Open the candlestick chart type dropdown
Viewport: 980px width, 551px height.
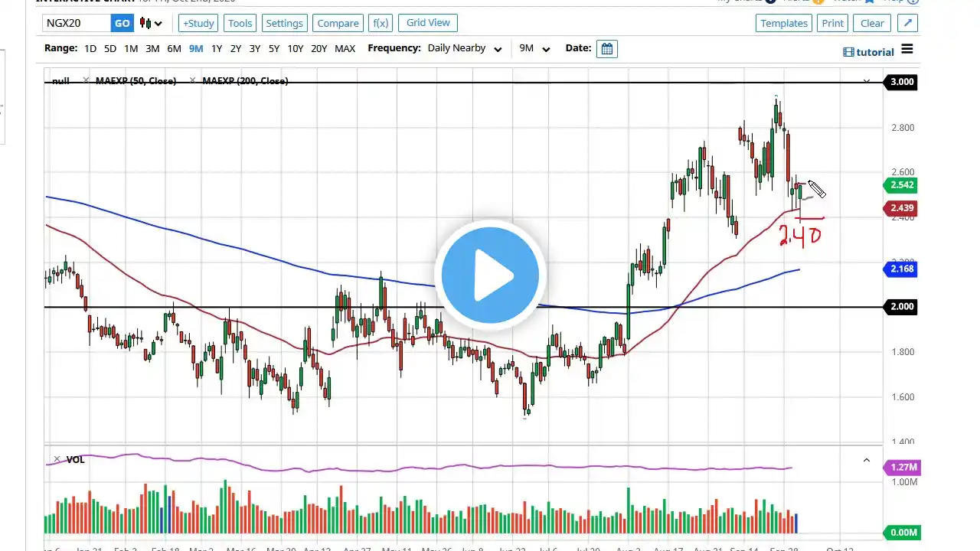pyautogui.click(x=151, y=23)
